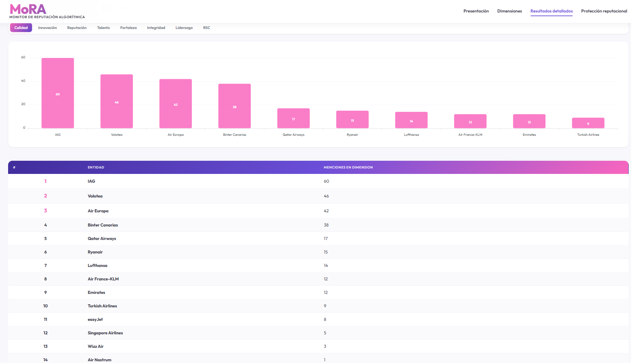Click the Qatar Airways chart bar
The width and height of the screenshot is (632, 364).
tap(294, 118)
